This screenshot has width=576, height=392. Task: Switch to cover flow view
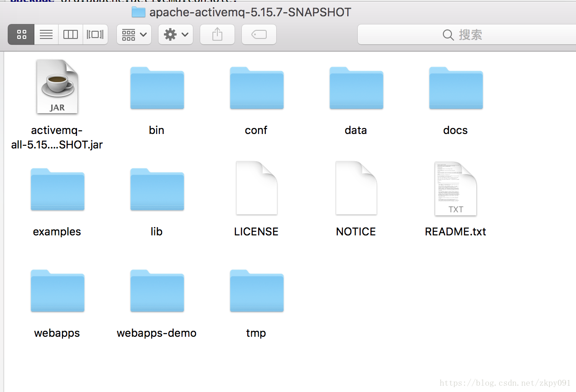point(95,34)
